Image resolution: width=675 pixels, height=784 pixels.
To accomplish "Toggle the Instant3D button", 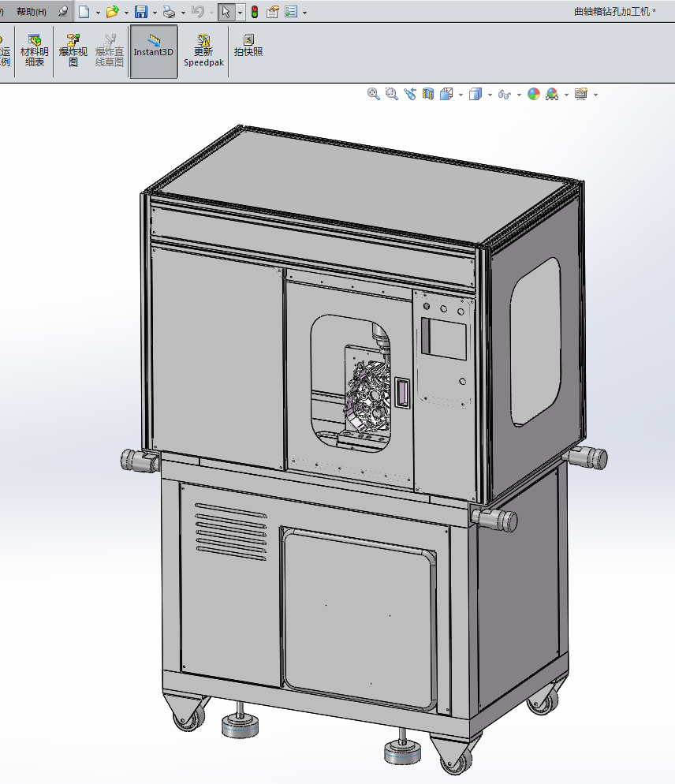I will tap(153, 51).
